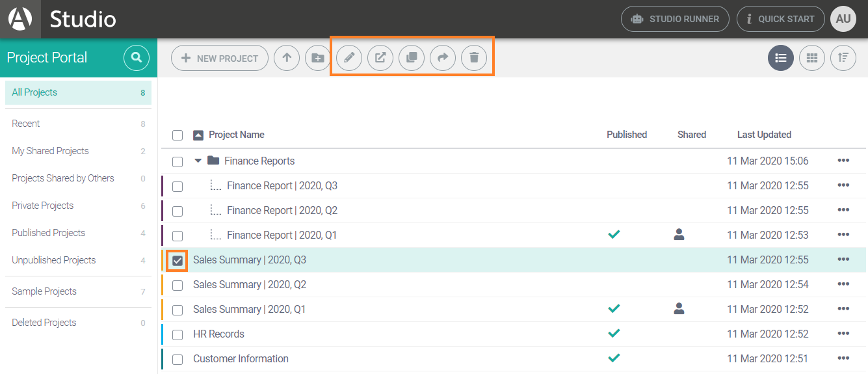Open the search in Project Portal
868x374 pixels.
[137, 58]
